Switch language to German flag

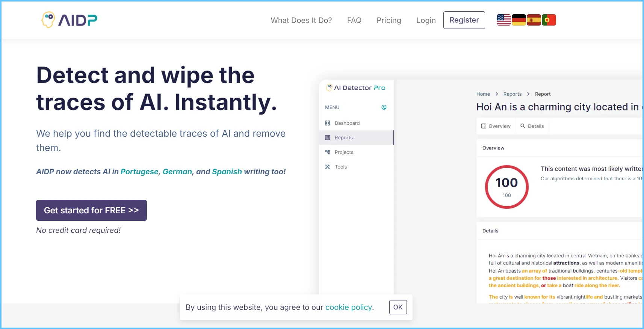(x=519, y=20)
